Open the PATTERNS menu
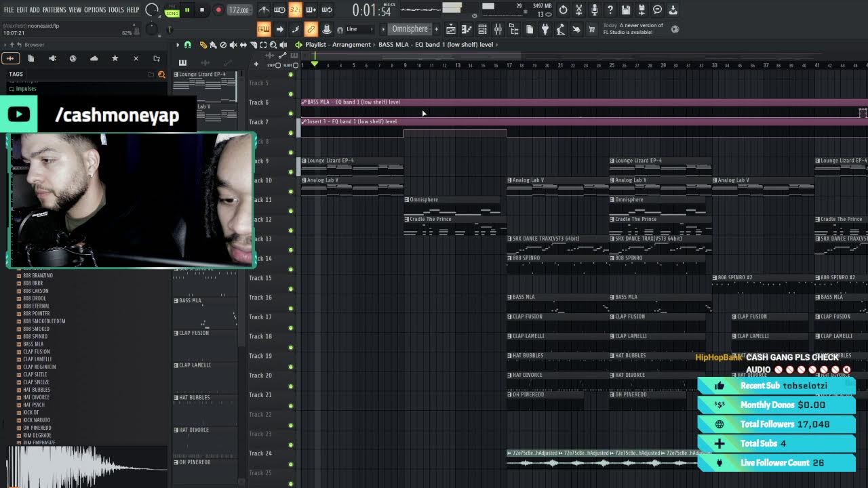Viewport: 868px width, 488px height. 54,10
